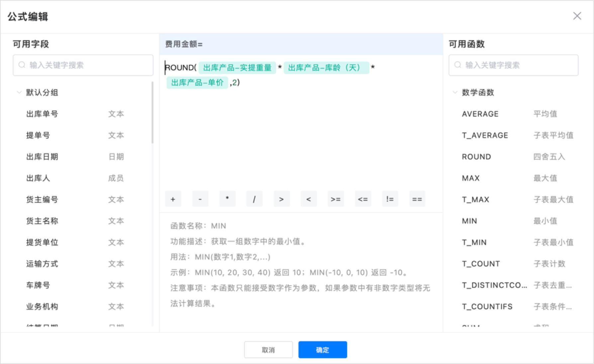The width and height of the screenshot is (594, 364).
Task: Insert the multiplication operator
Action: point(227,199)
